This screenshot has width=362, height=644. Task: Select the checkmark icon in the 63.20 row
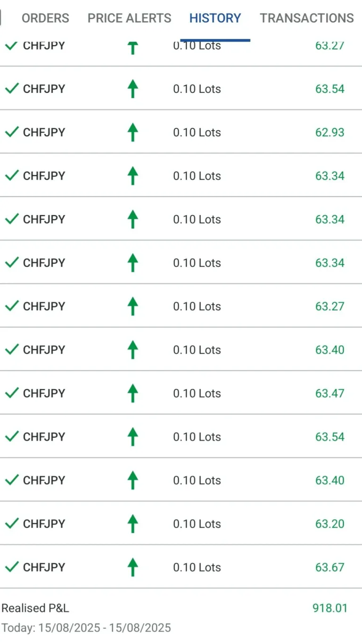click(x=11, y=523)
